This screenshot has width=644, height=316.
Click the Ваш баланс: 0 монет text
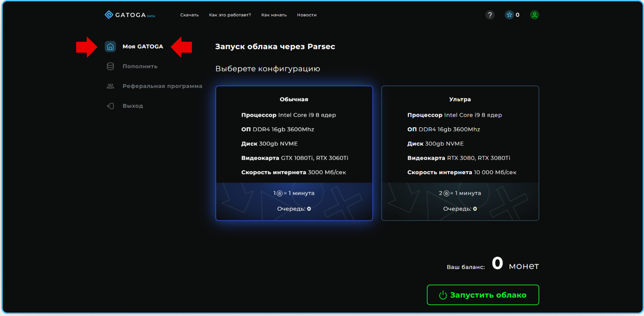tap(493, 264)
